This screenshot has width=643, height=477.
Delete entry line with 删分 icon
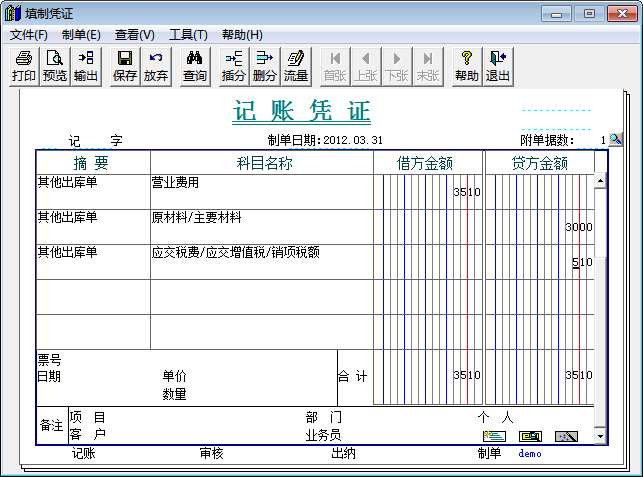[265, 66]
